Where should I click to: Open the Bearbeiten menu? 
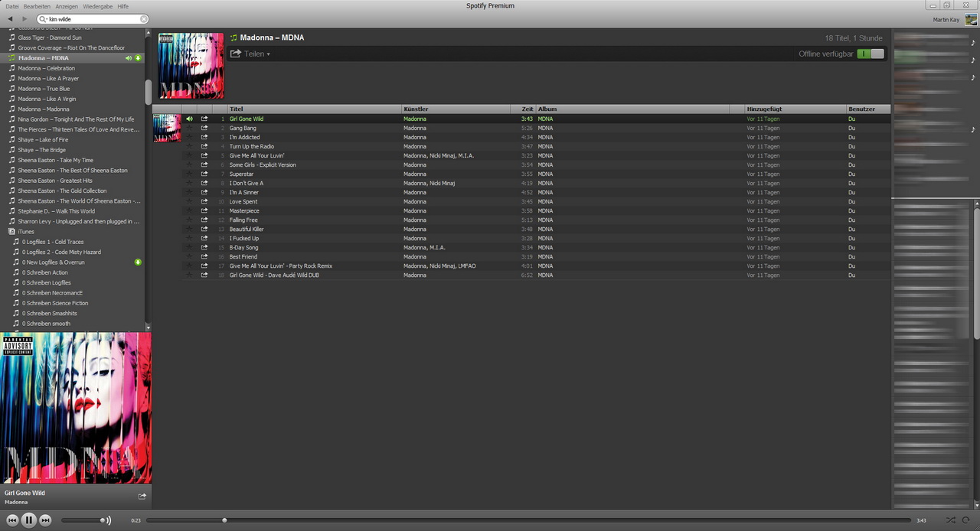click(x=37, y=6)
